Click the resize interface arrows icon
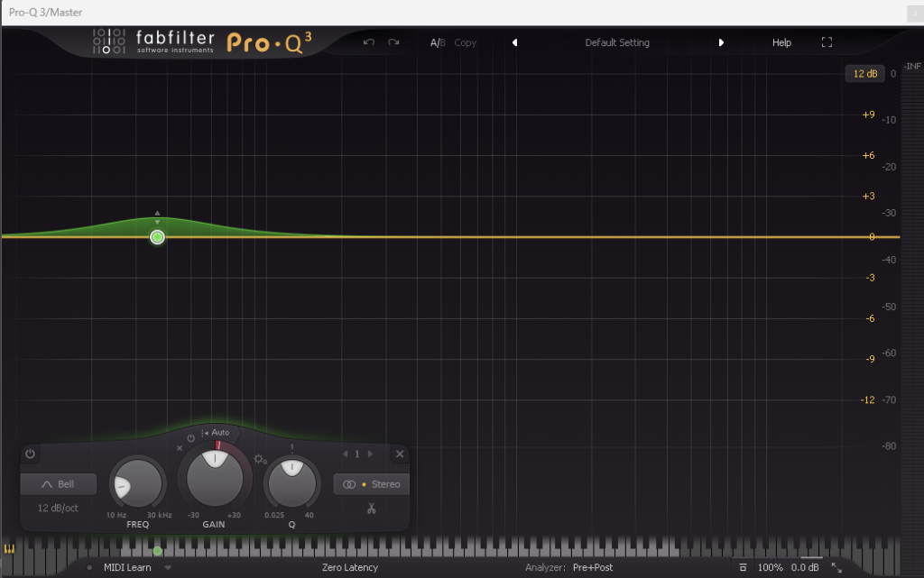The width and height of the screenshot is (924, 578). [836, 567]
